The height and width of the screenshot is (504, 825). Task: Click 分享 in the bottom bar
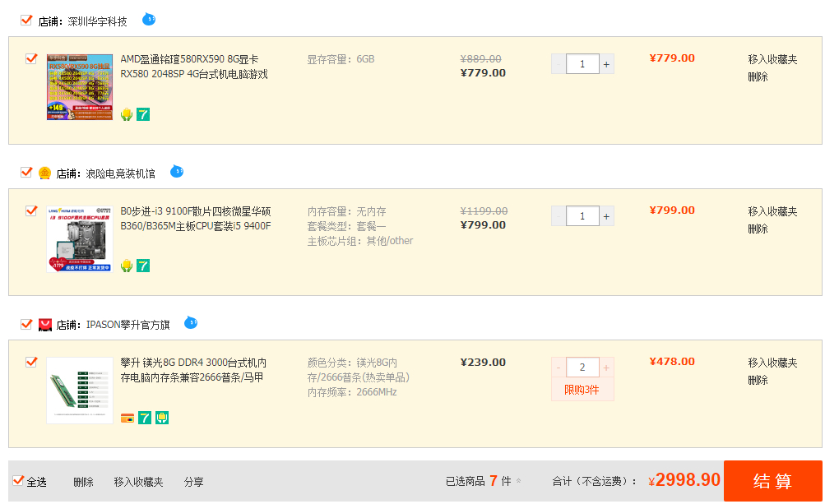click(x=193, y=482)
